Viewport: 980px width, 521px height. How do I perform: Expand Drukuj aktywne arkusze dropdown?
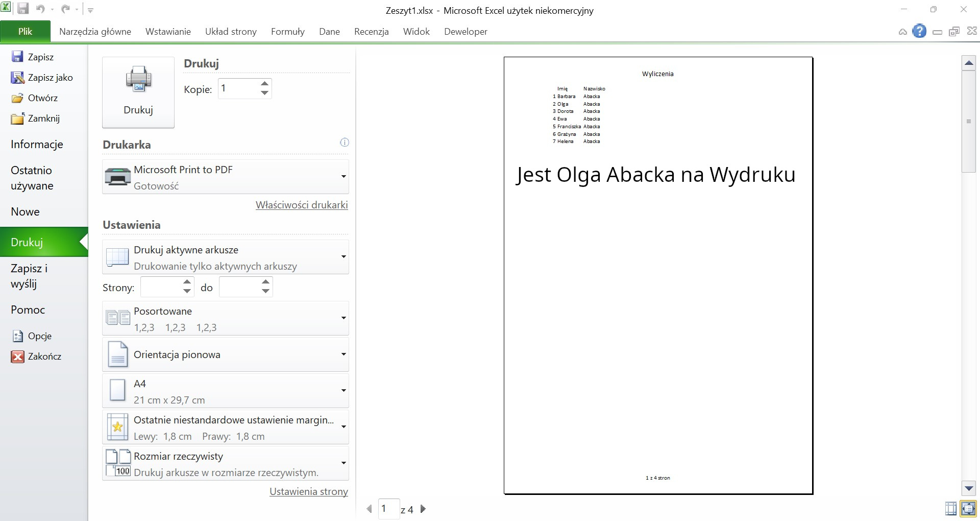226,257
